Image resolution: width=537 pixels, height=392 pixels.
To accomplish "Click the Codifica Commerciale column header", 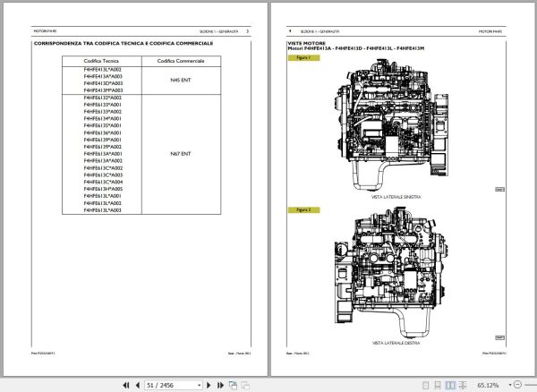I will (181, 61).
